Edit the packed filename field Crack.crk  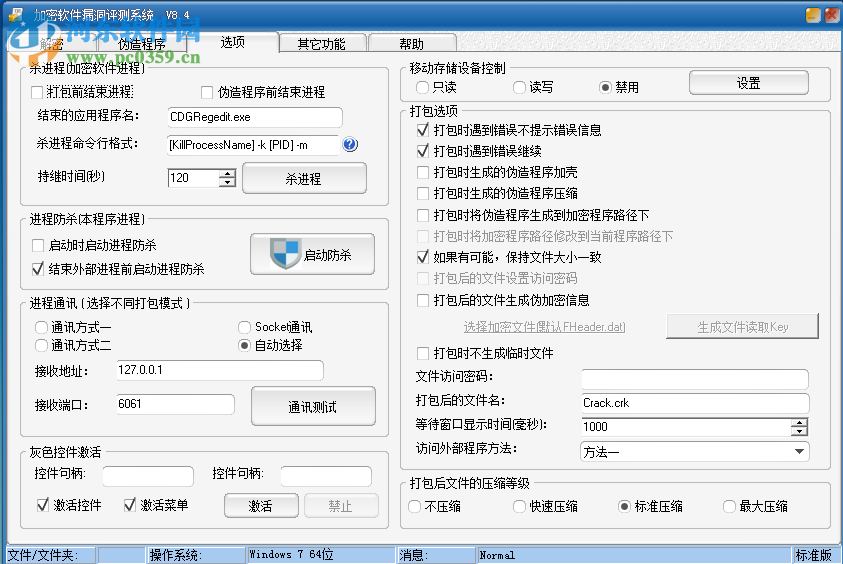(695, 403)
